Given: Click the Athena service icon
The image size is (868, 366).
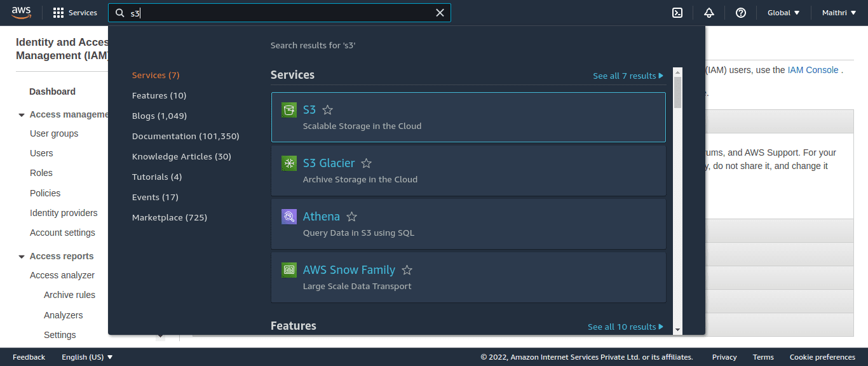Looking at the screenshot, I should pyautogui.click(x=289, y=217).
